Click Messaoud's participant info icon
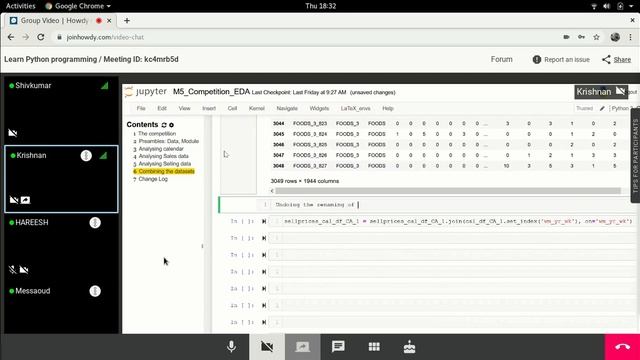 95,291
